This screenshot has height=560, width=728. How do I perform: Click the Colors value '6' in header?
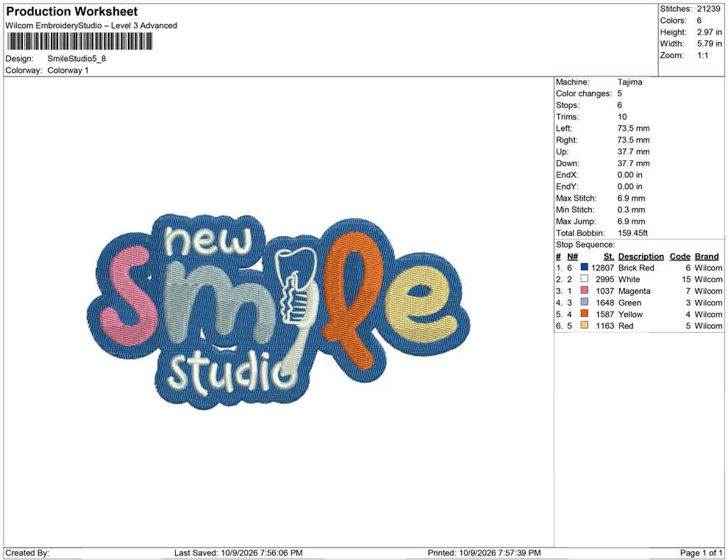tap(699, 21)
